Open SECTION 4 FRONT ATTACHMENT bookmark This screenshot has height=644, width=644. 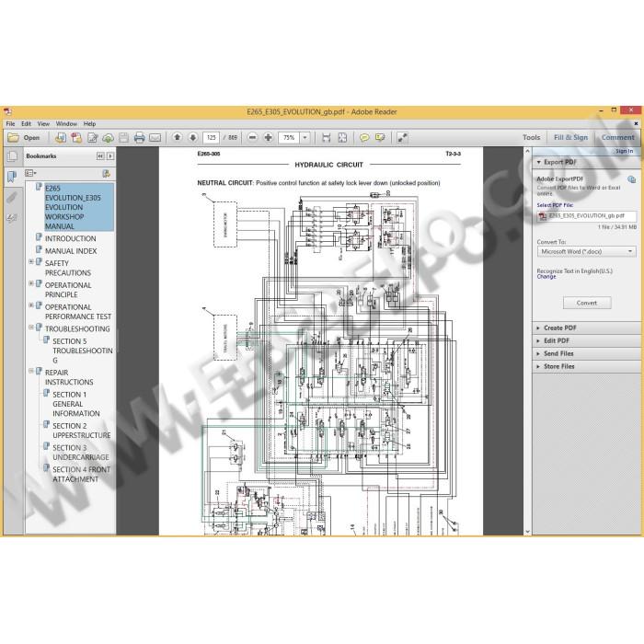[81, 474]
